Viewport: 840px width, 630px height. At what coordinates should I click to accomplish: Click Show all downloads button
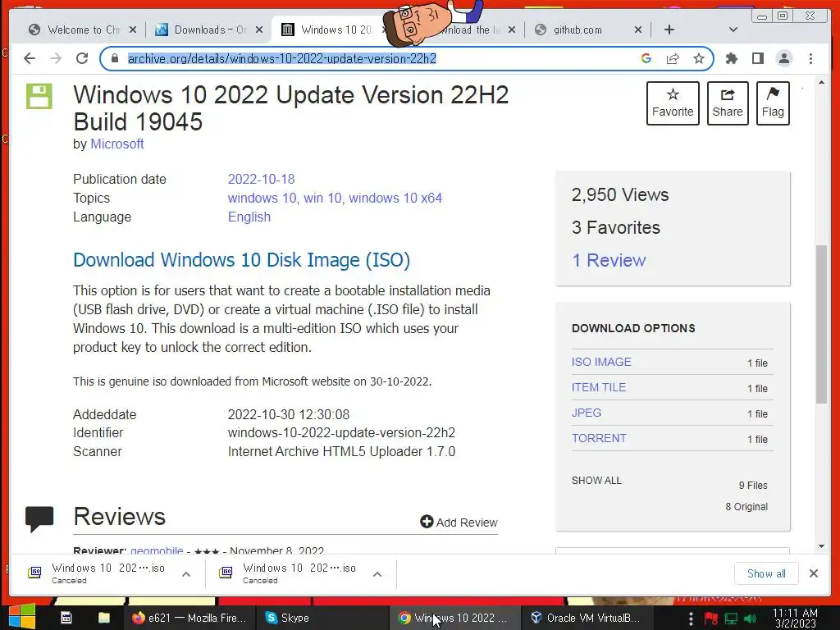(766, 573)
